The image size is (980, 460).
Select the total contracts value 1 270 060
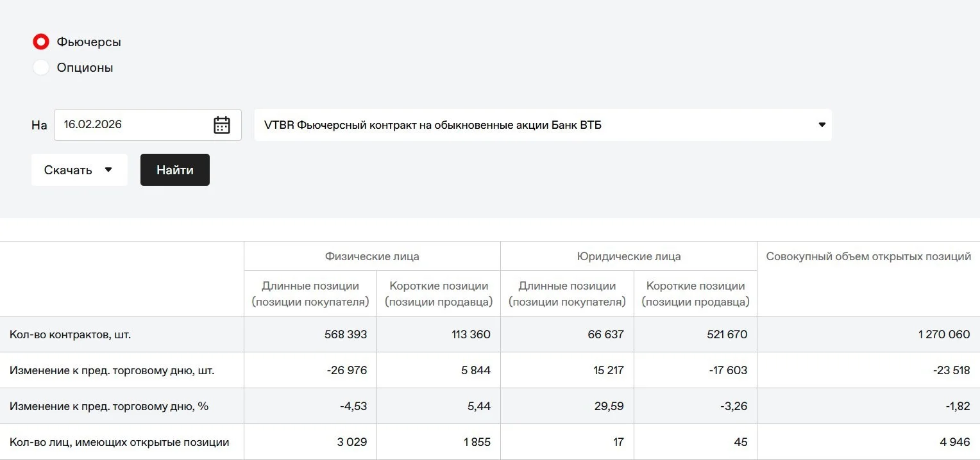point(943,334)
